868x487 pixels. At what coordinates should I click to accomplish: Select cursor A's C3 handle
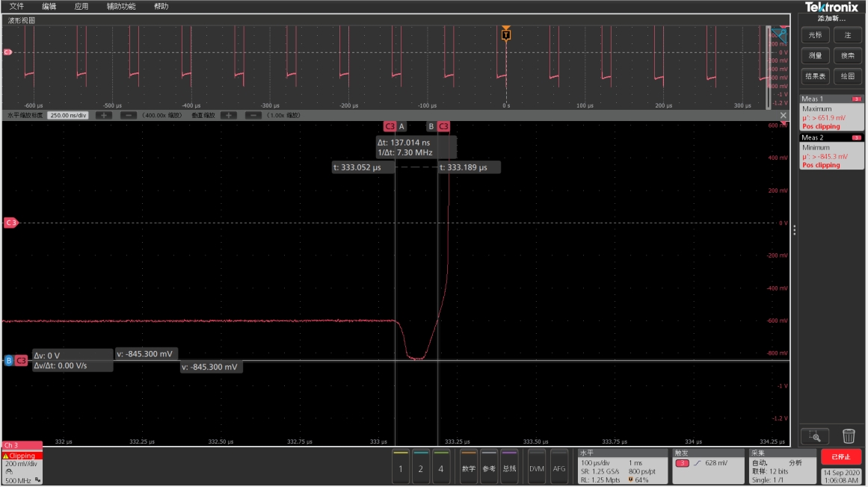point(390,126)
